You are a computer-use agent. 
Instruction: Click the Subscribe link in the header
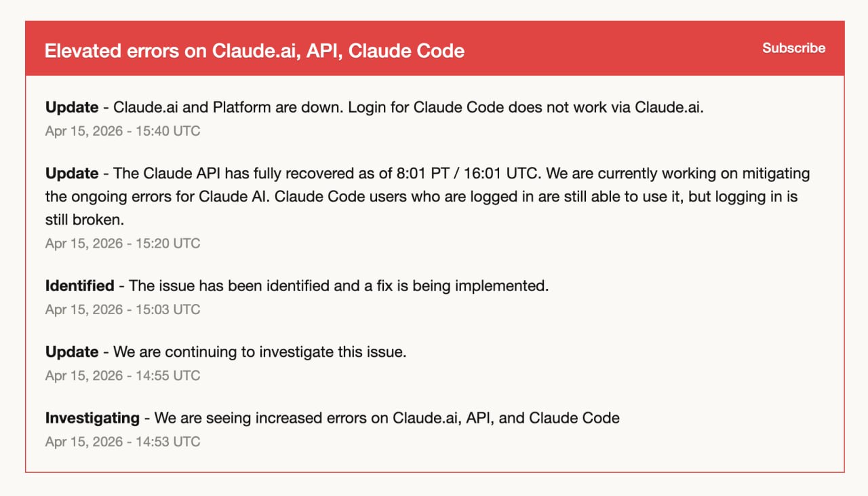point(793,48)
